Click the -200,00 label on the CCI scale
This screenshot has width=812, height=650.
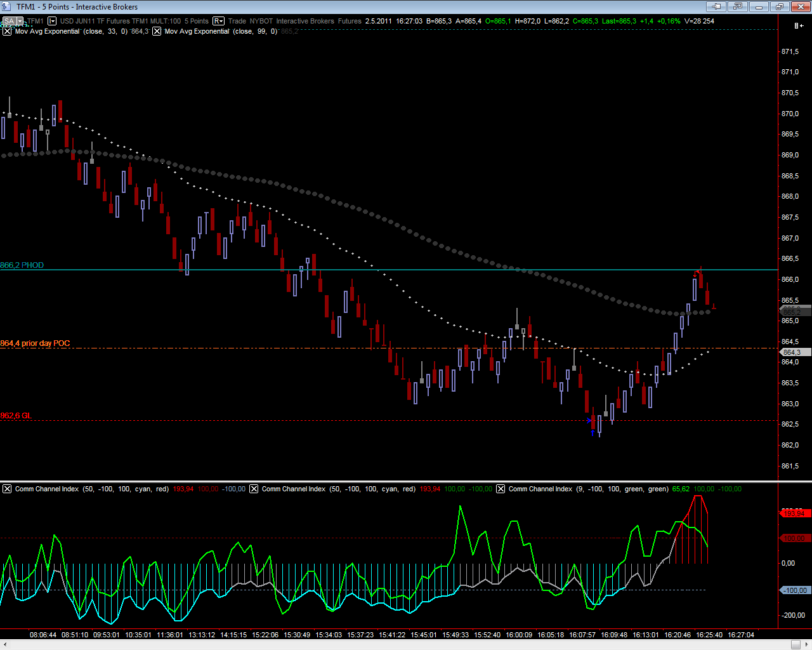pos(793,615)
